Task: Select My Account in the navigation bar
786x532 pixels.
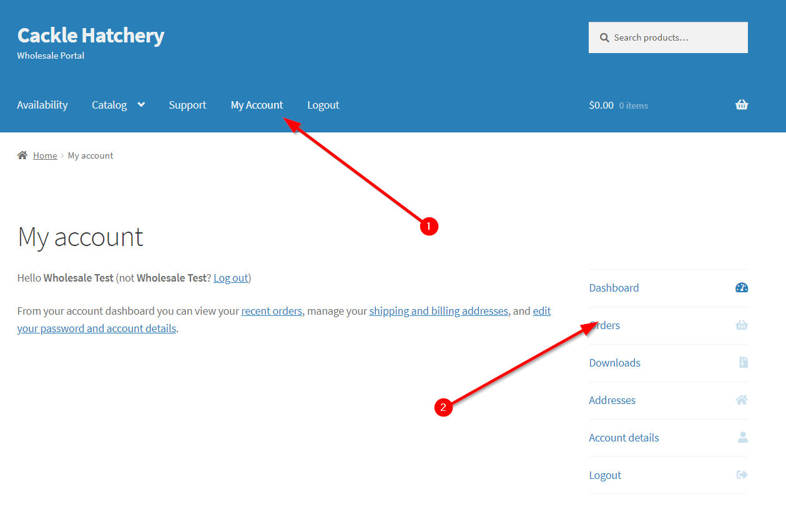Action: (x=257, y=105)
